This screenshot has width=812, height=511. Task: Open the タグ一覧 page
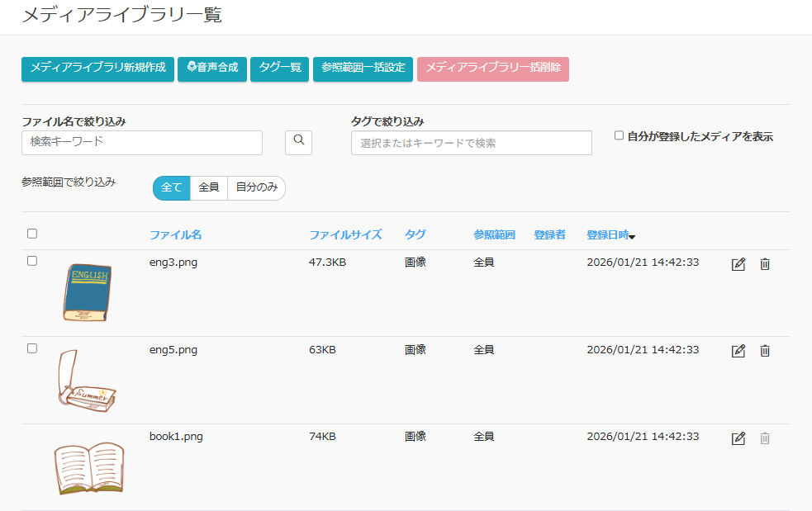(279, 69)
